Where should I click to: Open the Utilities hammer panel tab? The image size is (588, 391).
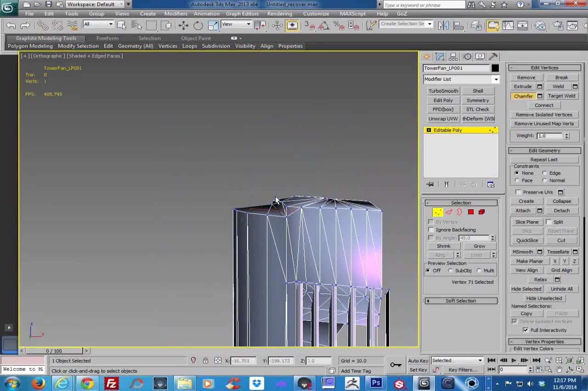point(493,56)
